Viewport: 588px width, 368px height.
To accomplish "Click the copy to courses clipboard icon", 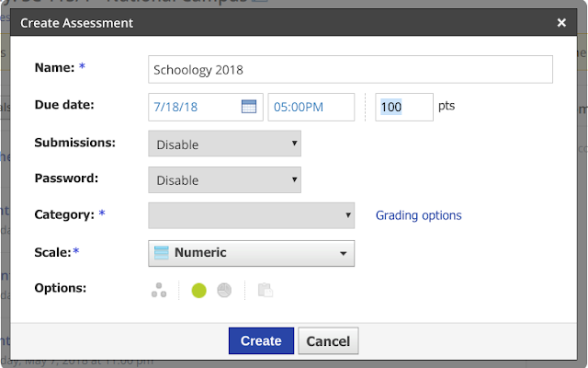I will [266, 291].
